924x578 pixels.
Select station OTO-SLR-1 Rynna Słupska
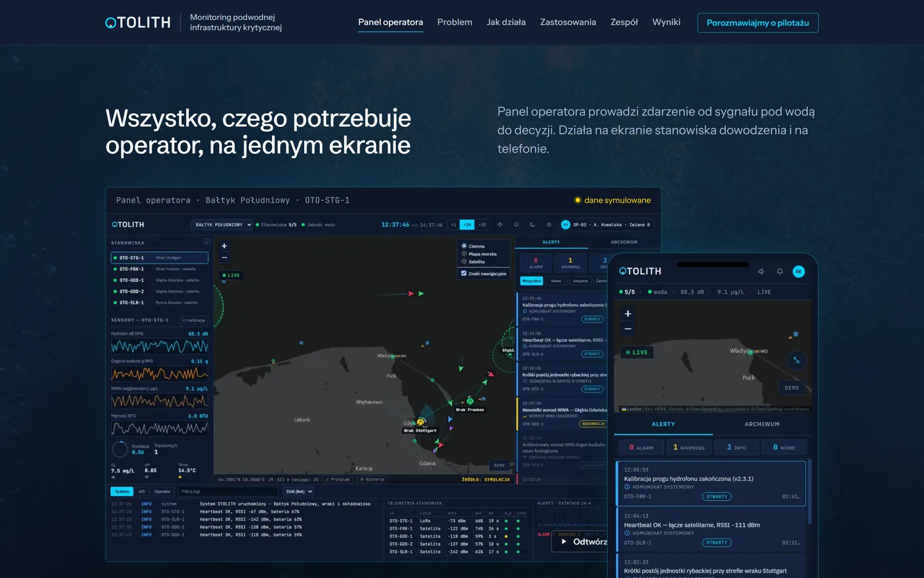[x=160, y=303]
